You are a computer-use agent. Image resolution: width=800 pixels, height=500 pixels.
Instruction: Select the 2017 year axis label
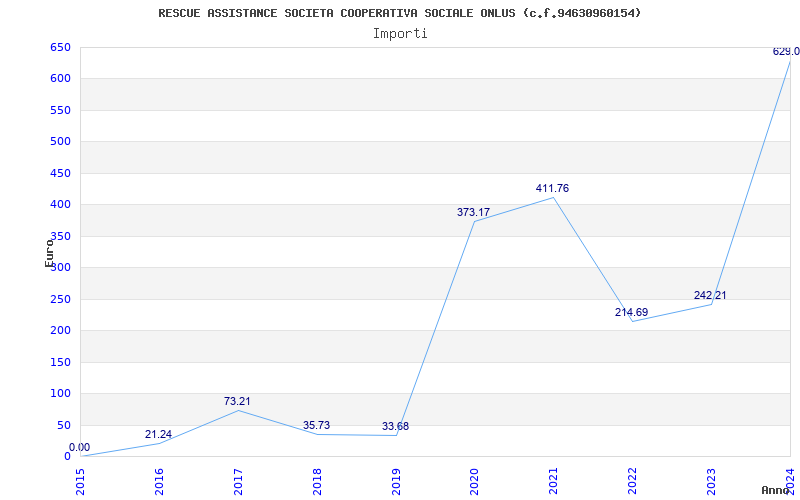coord(238,481)
